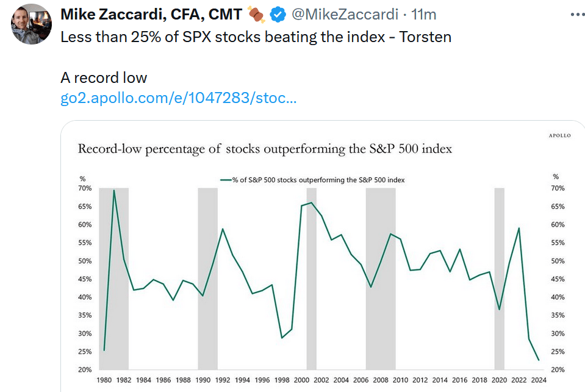The width and height of the screenshot is (585, 392).
Task: Open the go2.apollo.com link
Action: click(178, 98)
